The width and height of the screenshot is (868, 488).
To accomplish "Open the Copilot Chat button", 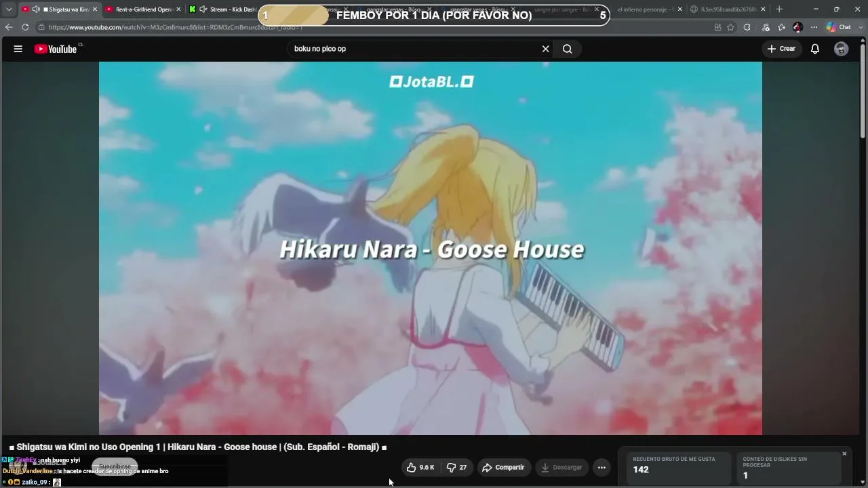I will [x=838, y=27].
